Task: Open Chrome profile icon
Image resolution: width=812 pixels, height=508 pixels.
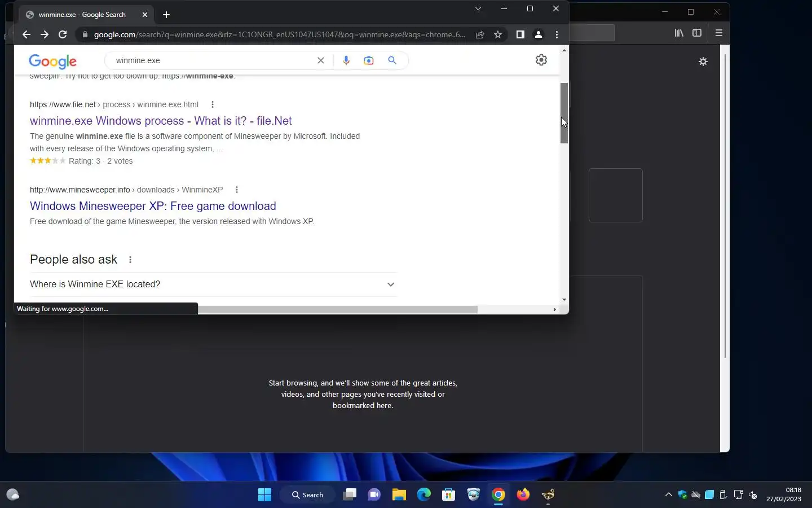Action: click(539, 34)
